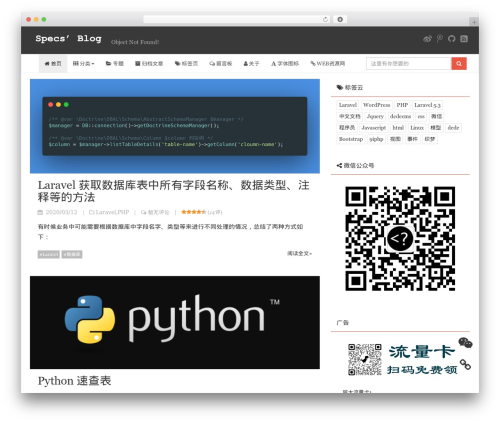The height and width of the screenshot is (423, 500).
Task: Click the #Laravel tag under the post
Action: click(49, 254)
